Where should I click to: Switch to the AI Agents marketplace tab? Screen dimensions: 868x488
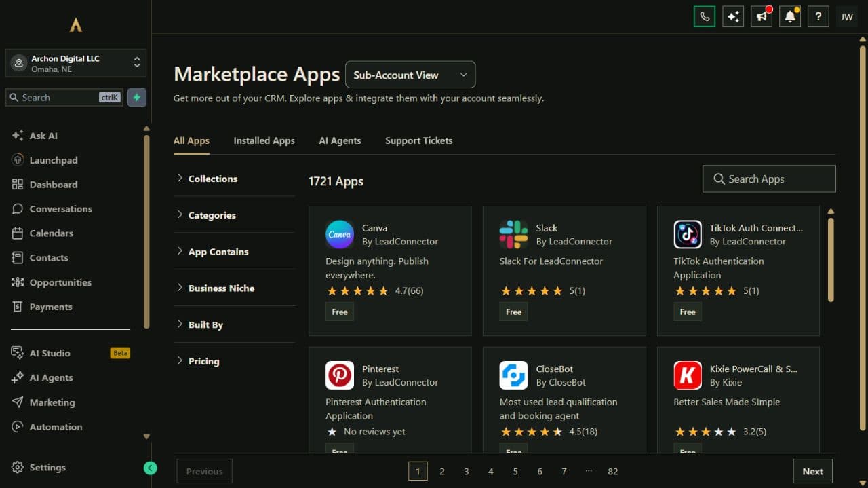coord(340,140)
